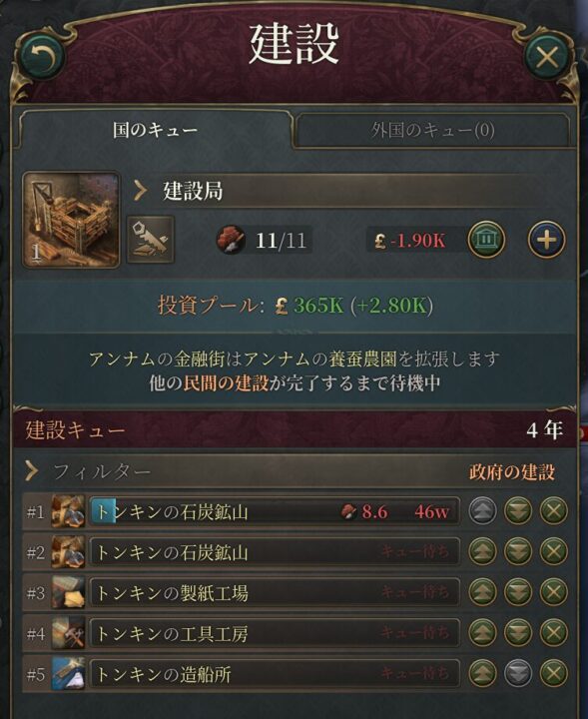Image resolution: width=588 pixels, height=719 pixels.
Task: Cancel #4 トンキンの工具工房 construction
Action: pos(554,633)
